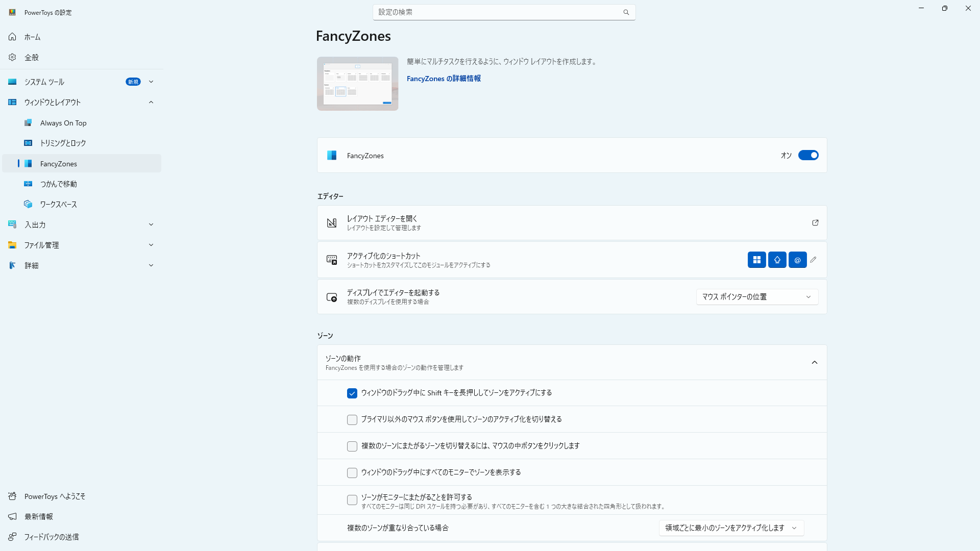The width and height of the screenshot is (980, 551).
Task: Select the つかんで移動 icon
Action: pyautogui.click(x=29, y=184)
